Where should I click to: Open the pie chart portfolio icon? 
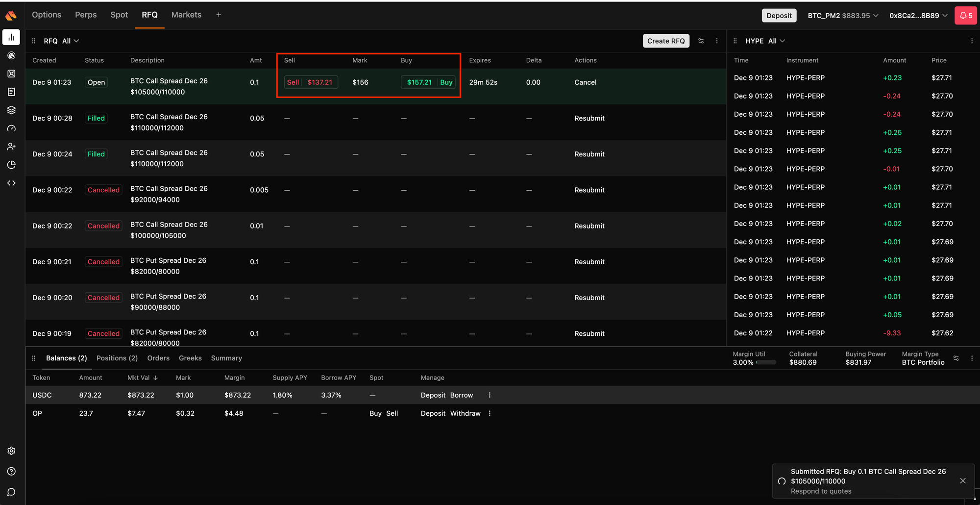click(11, 165)
